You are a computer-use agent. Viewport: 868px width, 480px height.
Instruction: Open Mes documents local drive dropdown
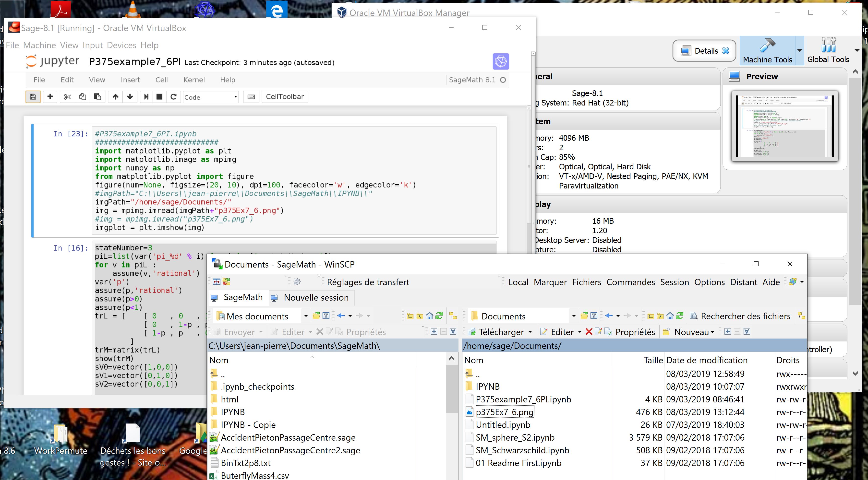306,316
